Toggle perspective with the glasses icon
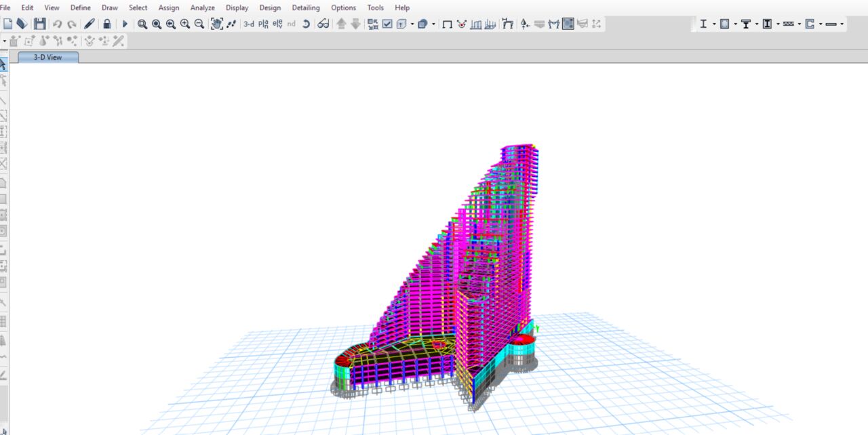868x435 pixels. [x=323, y=24]
